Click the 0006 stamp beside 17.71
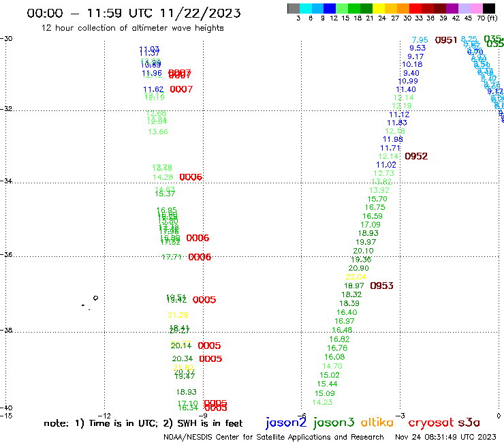The image size is (504, 443). click(x=200, y=257)
